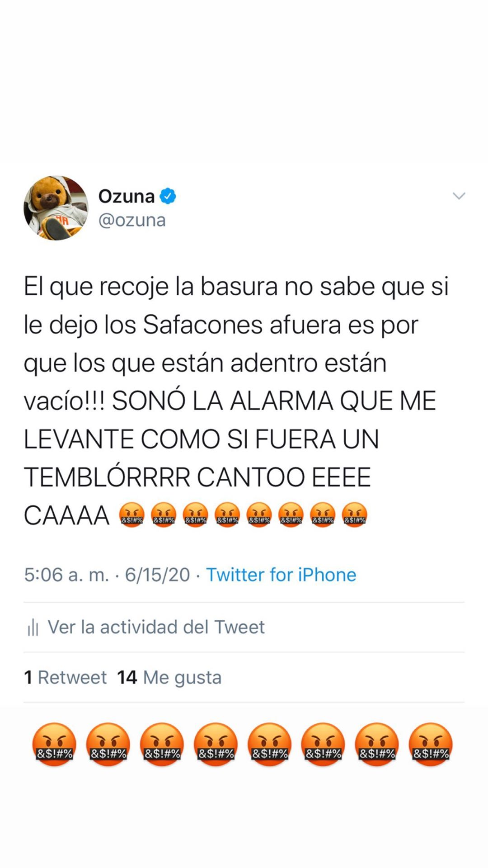The image size is (488, 868).
Task: Click Ozuna's teddy bear profile picture
Action: [x=56, y=208]
